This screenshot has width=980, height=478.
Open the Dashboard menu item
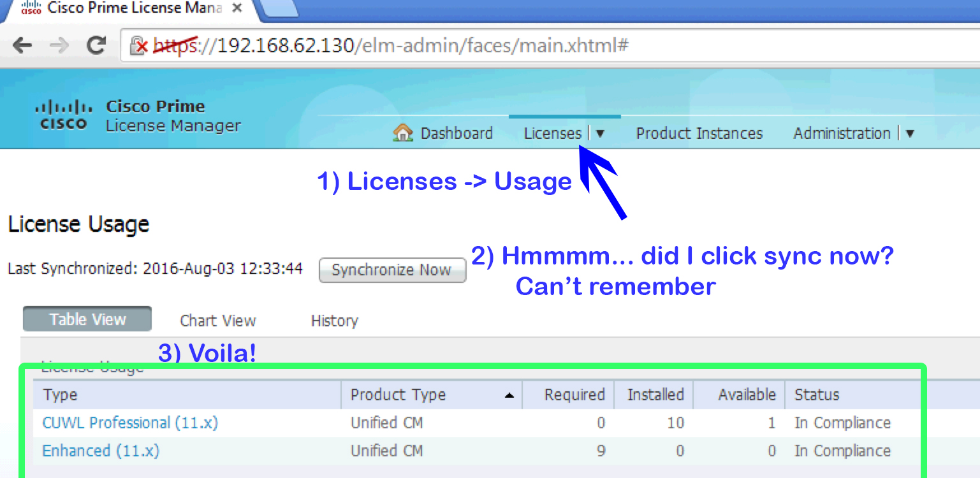pos(457,133)
